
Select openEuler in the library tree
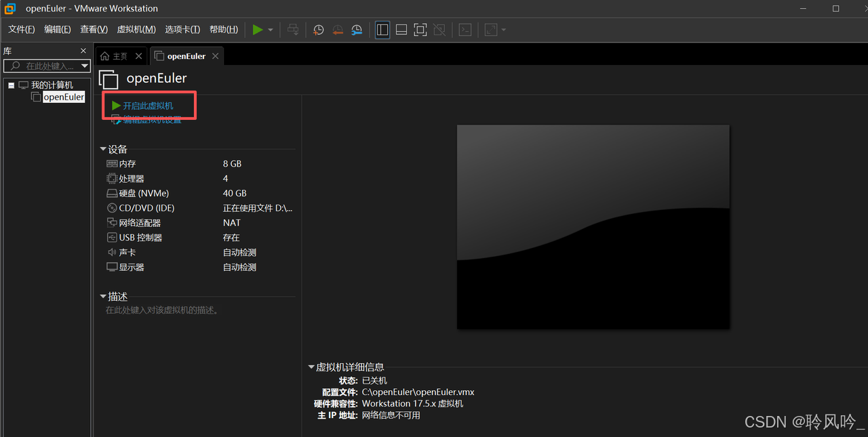pyautogui.click(x=64, y=97)
